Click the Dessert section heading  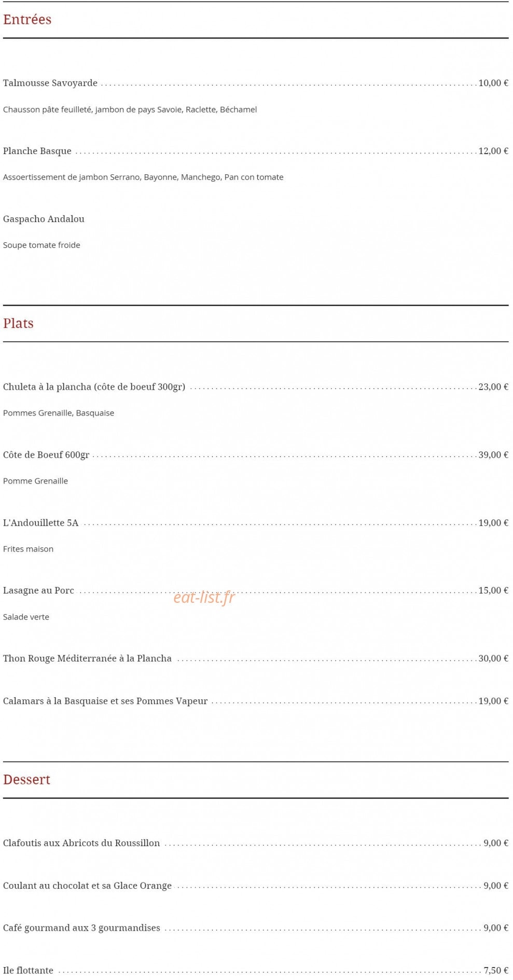(x=26, y=780)
